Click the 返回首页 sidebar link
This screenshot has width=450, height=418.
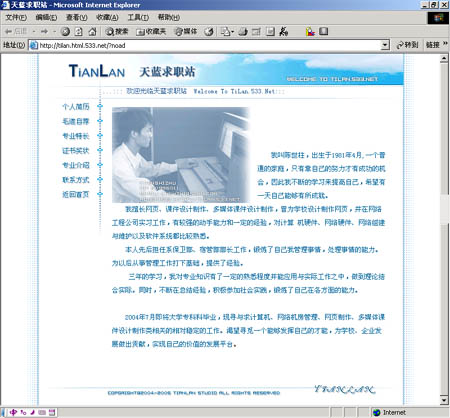point(76,194)
